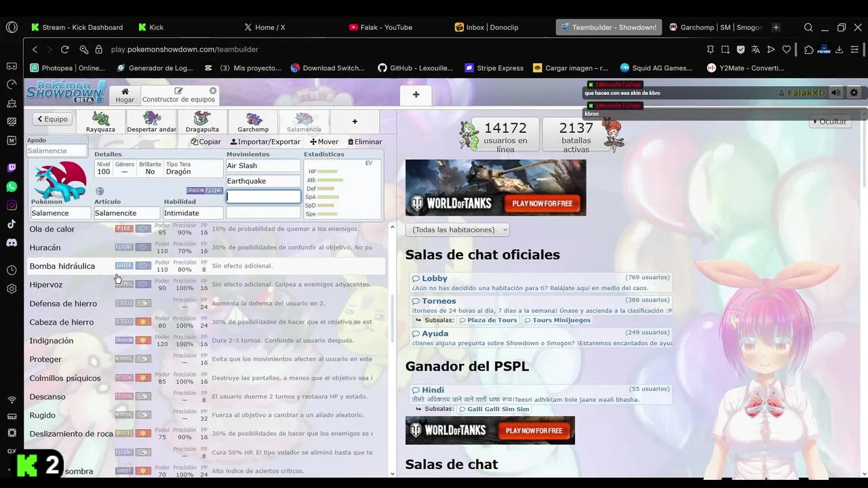
Task: Open the browser extensions cube icon
Action: coord(809,49)
